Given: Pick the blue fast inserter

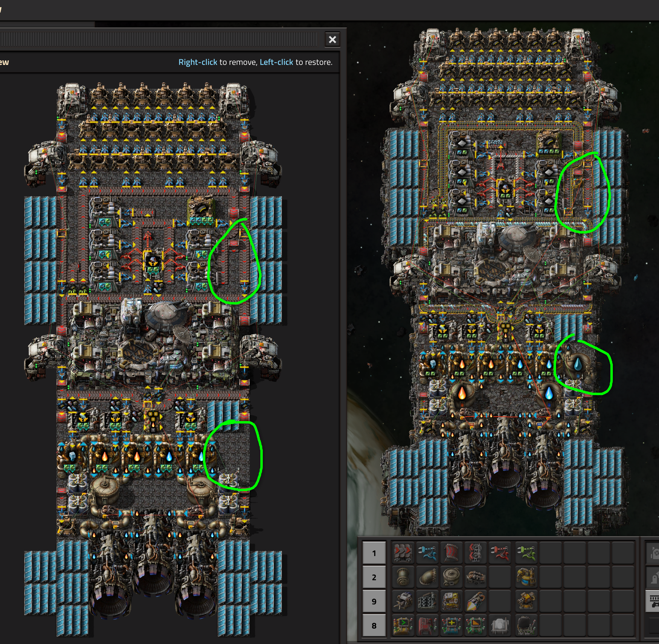Looking at the screenshot, I should coord(427,553).
